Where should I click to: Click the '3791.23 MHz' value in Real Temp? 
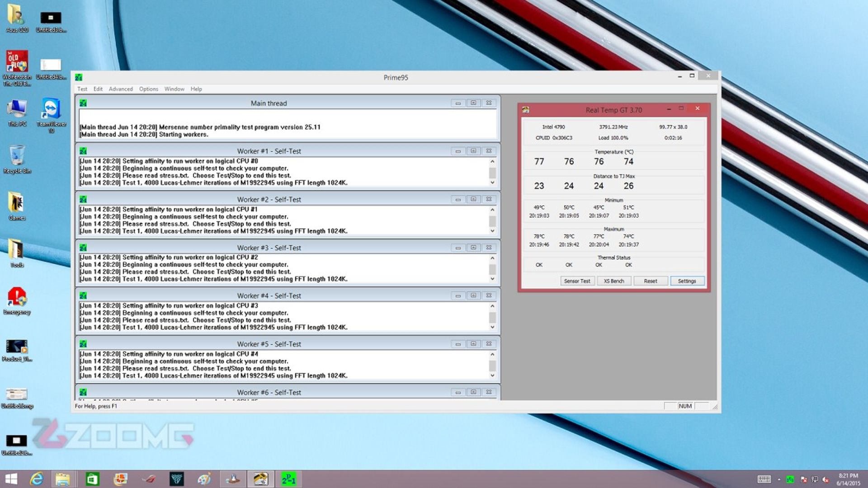613,127
